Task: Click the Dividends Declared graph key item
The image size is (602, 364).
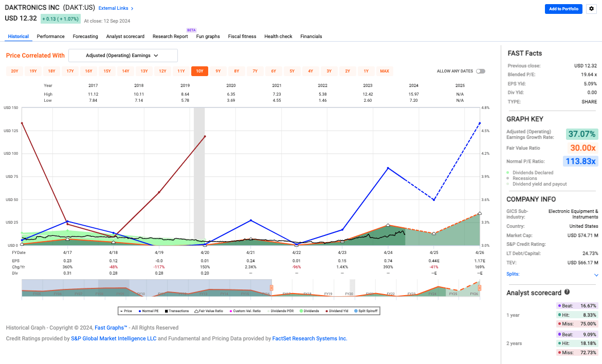Action: pos(530,173)
